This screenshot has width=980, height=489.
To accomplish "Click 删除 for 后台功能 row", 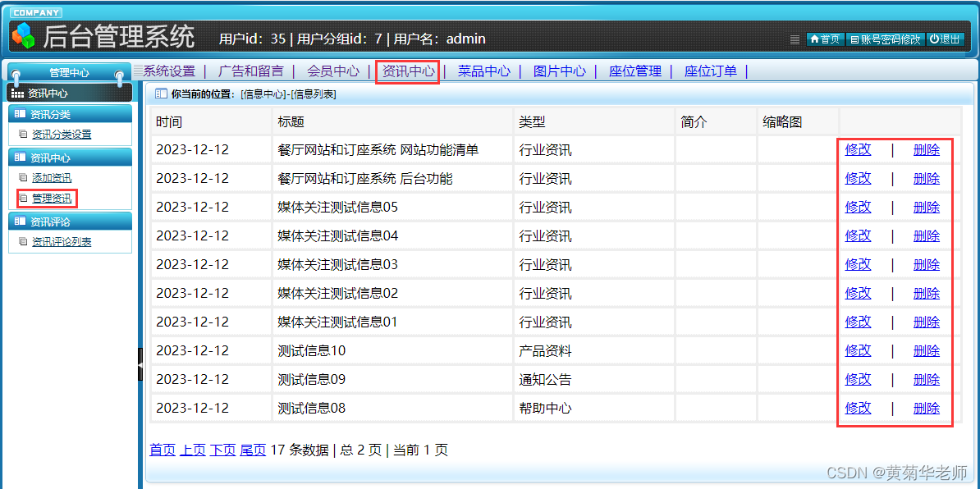I will pyautogui.click(x=927, y=179).
